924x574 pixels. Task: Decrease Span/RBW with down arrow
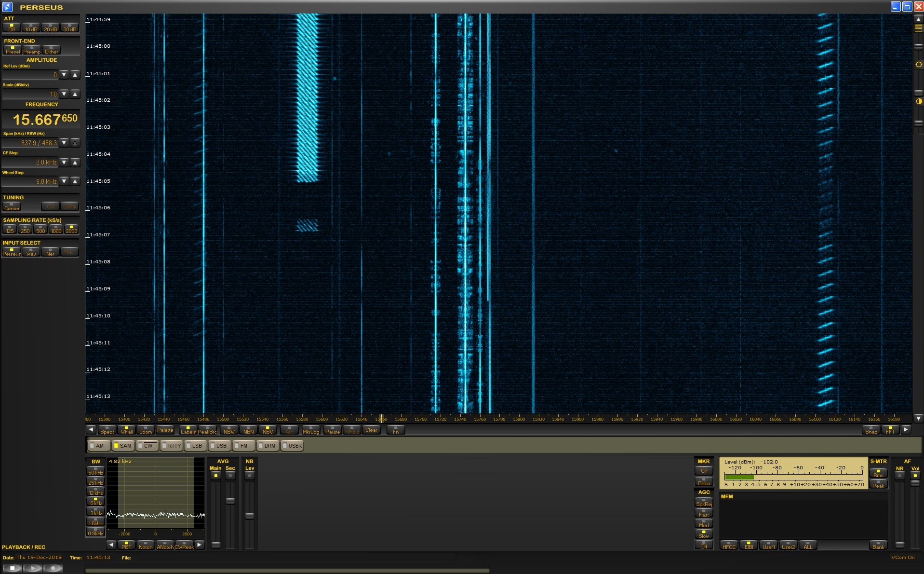point(64,143)
